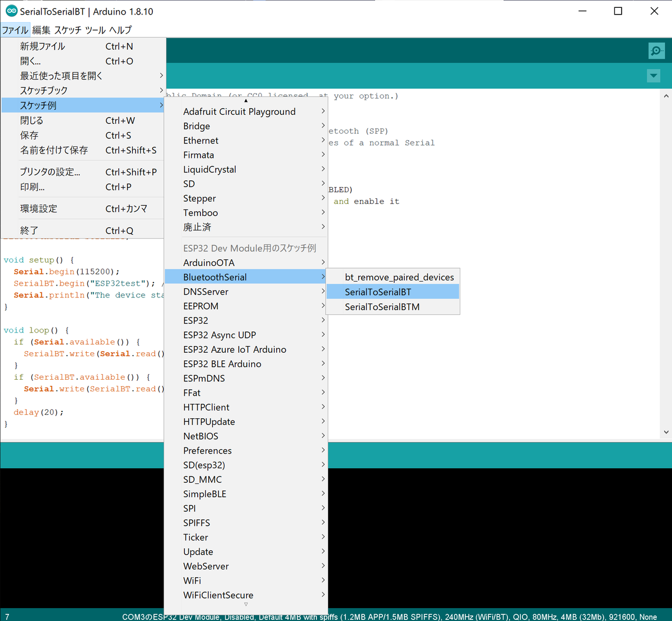Expand NetBIOS examples submenu
The height and width of the screenshot is (621, 672).
246,436
